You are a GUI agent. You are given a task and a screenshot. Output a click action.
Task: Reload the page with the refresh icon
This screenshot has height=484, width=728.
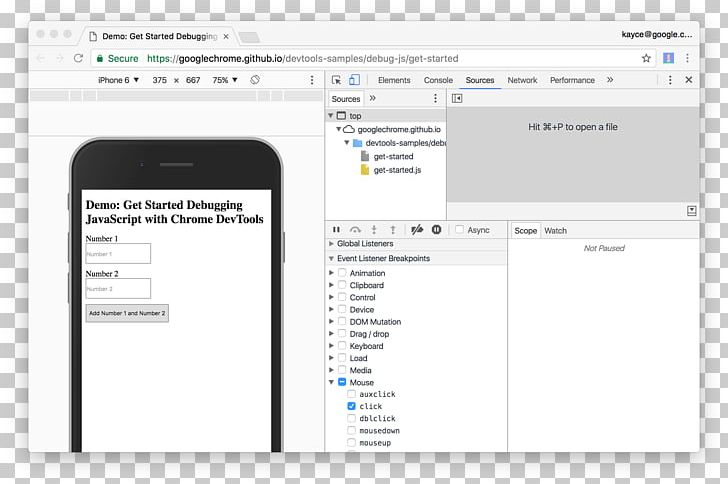78,58
